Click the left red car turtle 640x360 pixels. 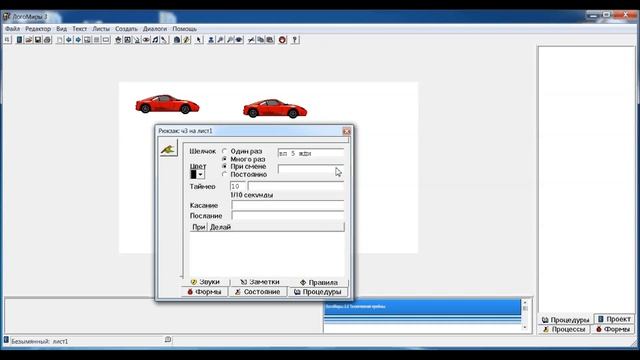(167, 104)
